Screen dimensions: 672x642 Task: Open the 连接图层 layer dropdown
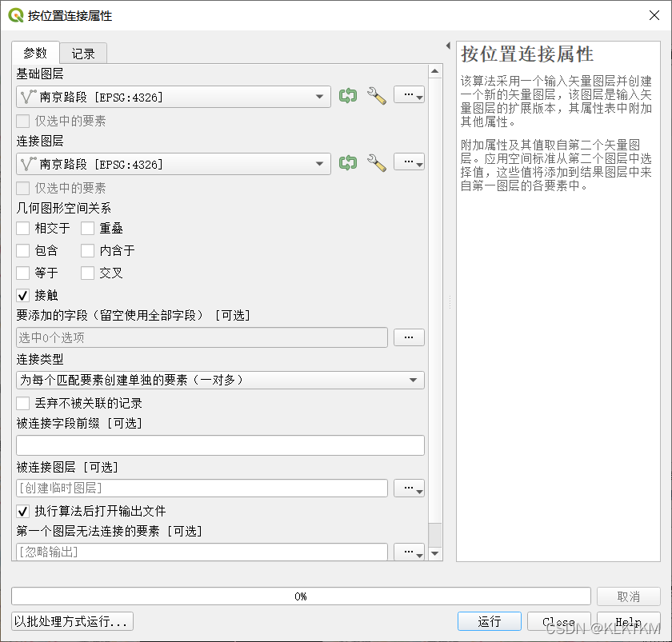coord(174,164)
